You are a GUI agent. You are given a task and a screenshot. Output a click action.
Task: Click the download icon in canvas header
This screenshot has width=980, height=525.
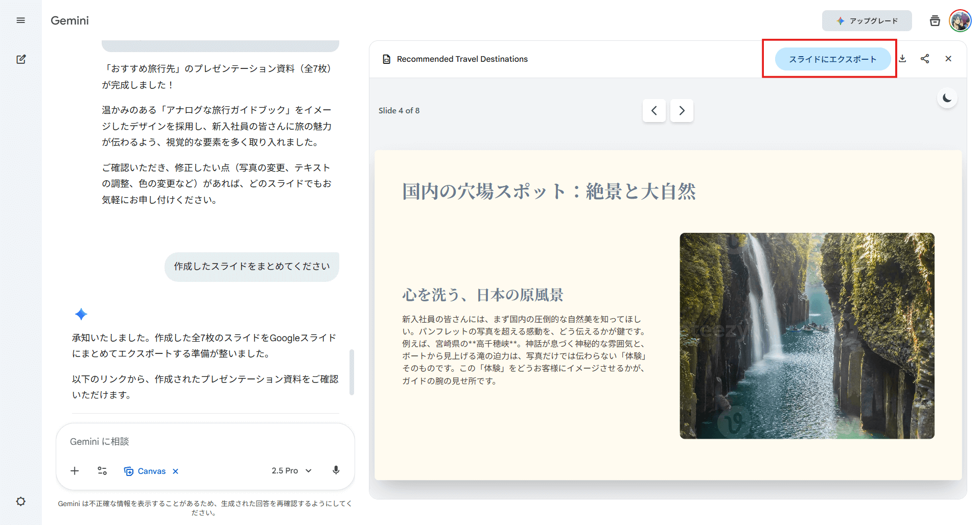(903, 59)
